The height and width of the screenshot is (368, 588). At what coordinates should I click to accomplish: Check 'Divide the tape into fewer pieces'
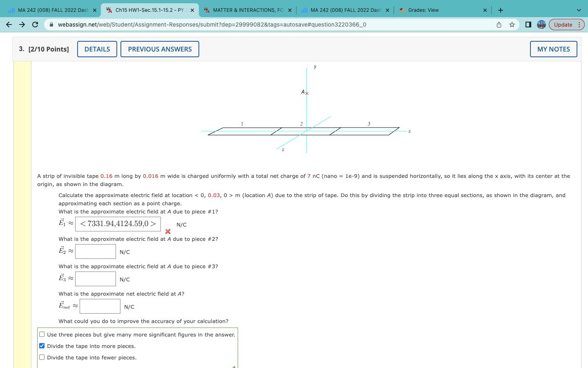[x=42, y=357]
